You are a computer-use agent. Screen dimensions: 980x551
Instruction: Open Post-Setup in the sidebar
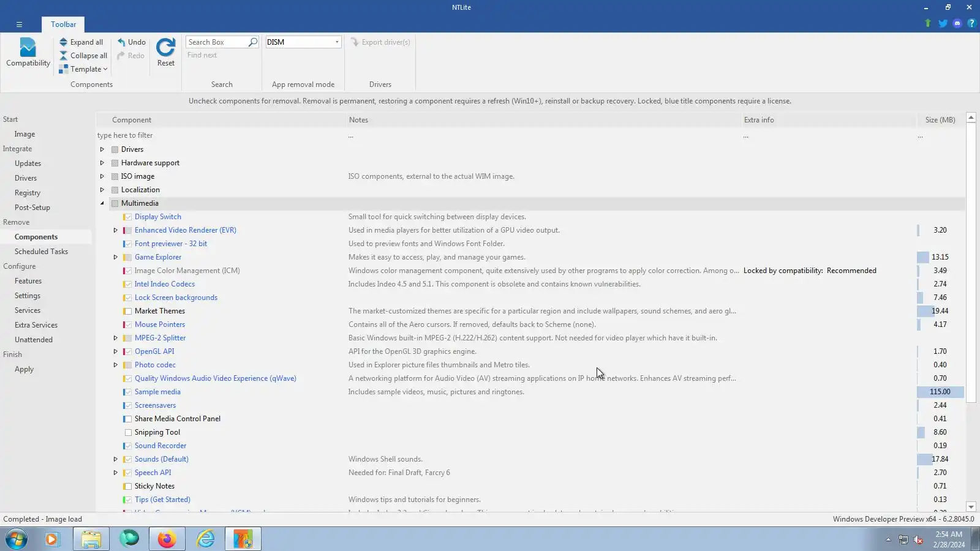pos(32,208)
